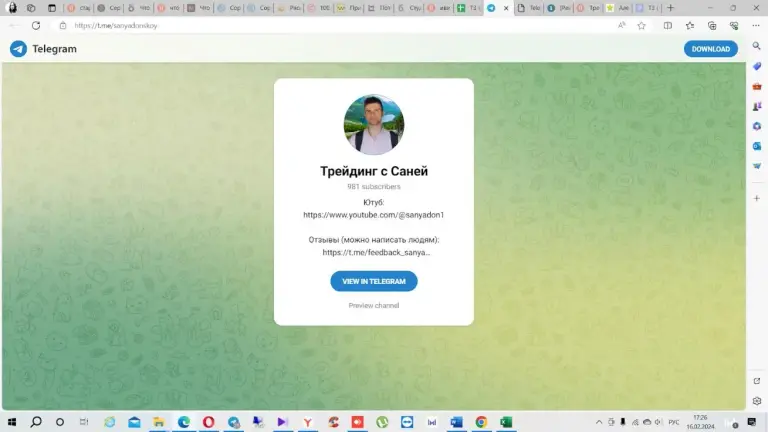This screenshot has height=432, width=768.
Task: Open Task View on the taskbar
Action: tap(84, 422)
